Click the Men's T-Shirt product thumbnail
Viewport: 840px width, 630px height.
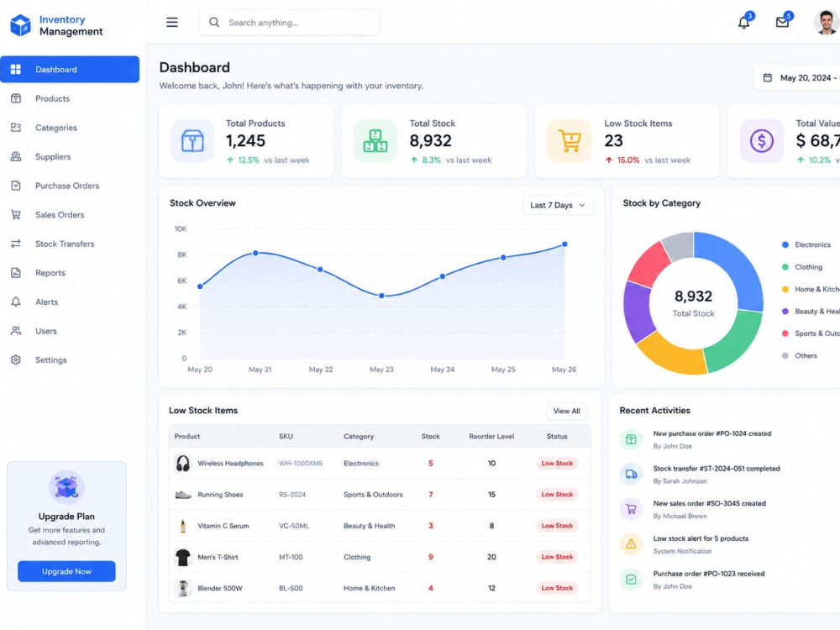183,557
